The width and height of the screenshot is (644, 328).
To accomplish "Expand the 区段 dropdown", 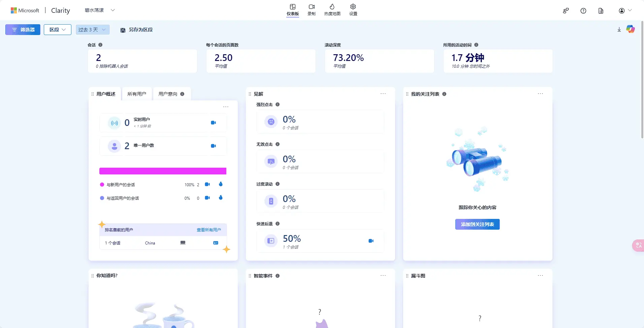I will click(58, 30).
